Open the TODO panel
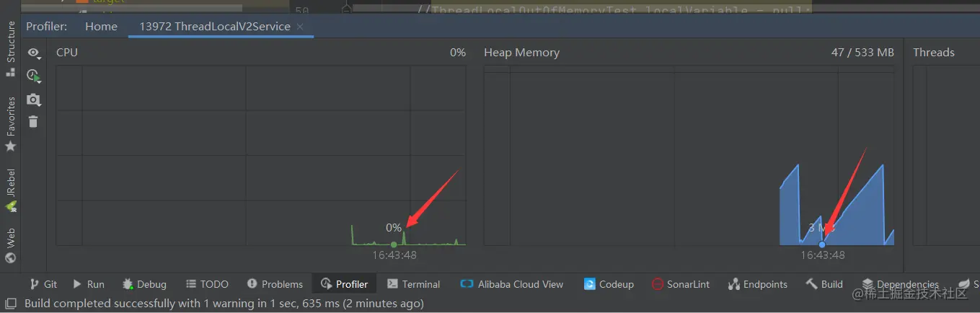The height and width of the screenshot is (313, 980). click(207, 284)
